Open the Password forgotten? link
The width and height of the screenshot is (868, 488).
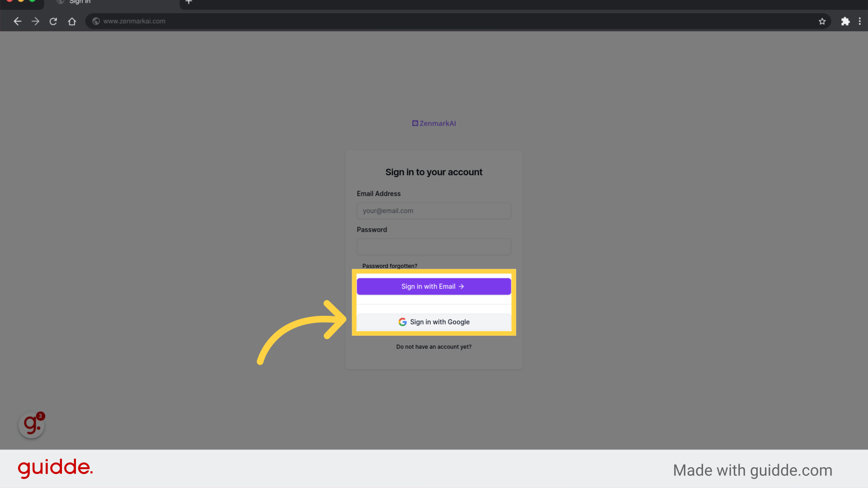pyautogui.click(x=390, y=266)
